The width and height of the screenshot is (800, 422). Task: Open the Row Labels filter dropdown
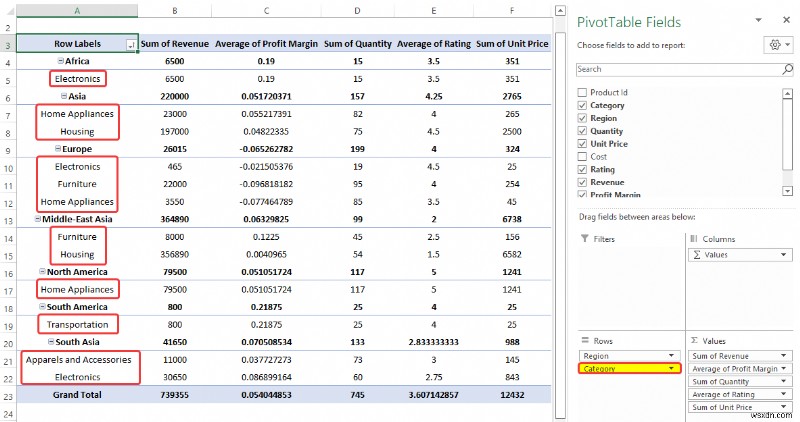(x=131, y=45)
